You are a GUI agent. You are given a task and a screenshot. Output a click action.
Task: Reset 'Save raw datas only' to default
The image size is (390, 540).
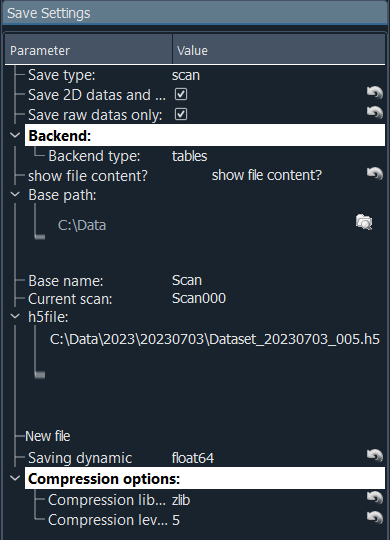click(x=375, y=113)
